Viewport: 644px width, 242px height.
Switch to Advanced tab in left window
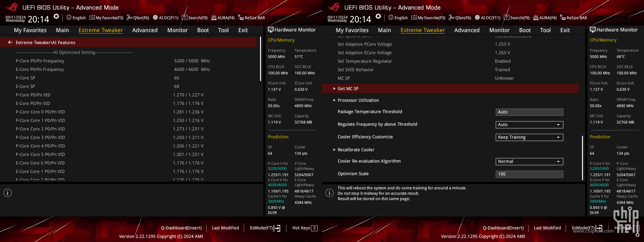click(x=145, y=30)
